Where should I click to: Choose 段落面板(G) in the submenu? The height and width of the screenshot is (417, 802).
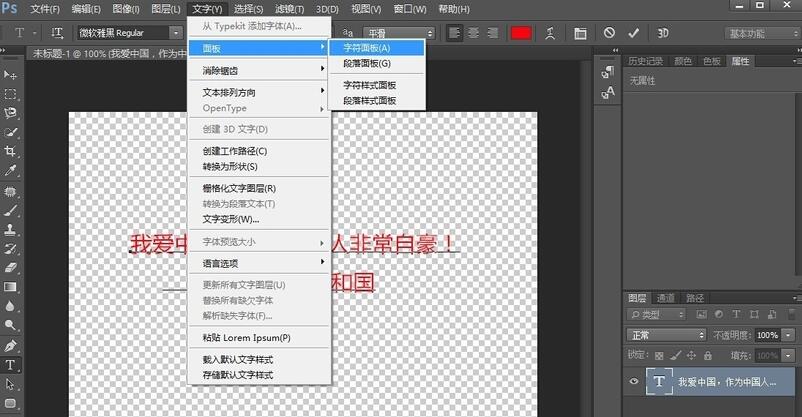pos(376,63)
